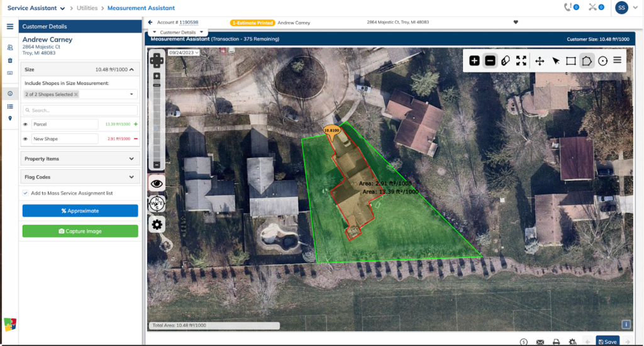Toggle the Customer Details tab dropdown

pos(178,32)
